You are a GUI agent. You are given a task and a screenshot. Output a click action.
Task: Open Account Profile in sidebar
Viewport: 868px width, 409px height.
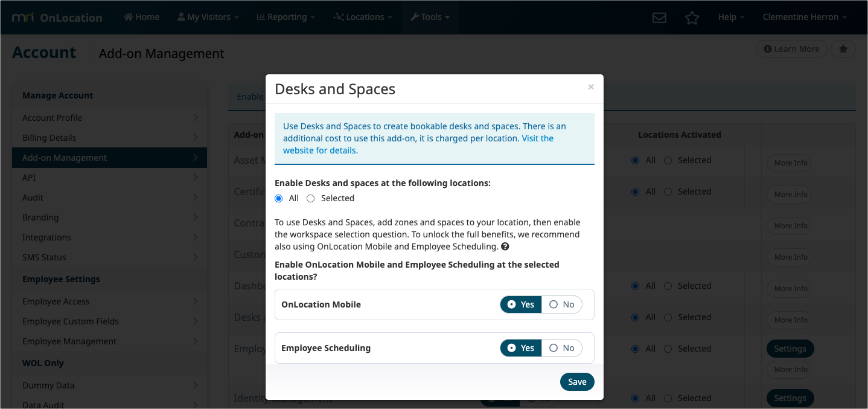109,118
